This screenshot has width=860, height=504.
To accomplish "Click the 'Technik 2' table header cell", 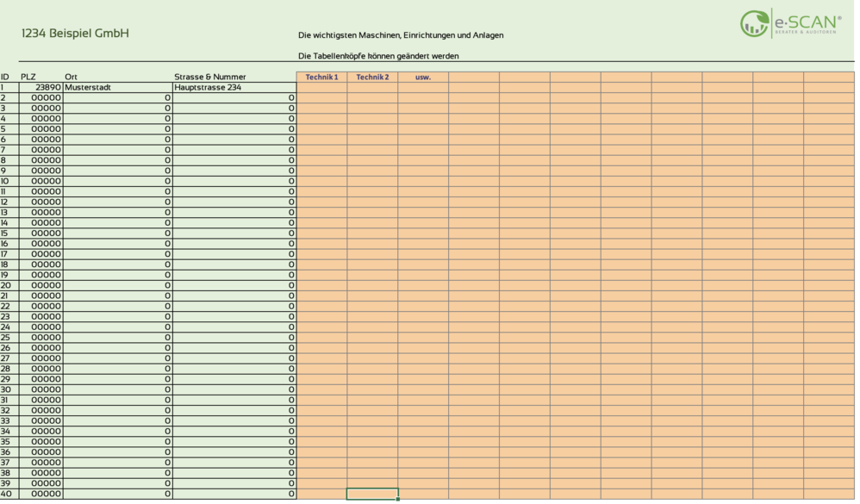I will (x=372, y=78).
